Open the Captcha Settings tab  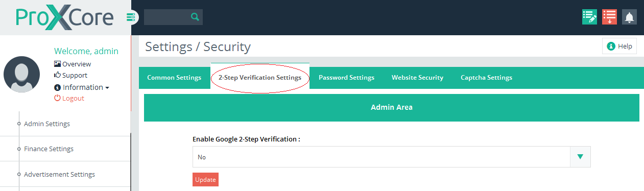[486, 78]
